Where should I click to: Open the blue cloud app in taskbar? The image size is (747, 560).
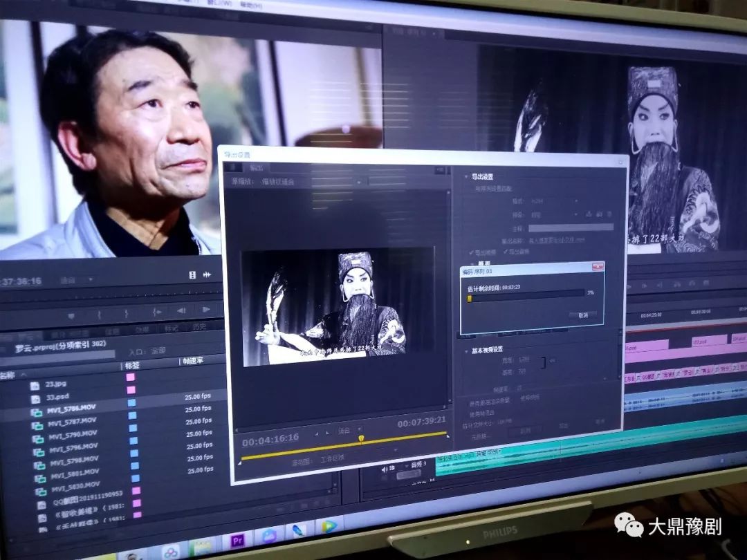click(x=269, y=536)
